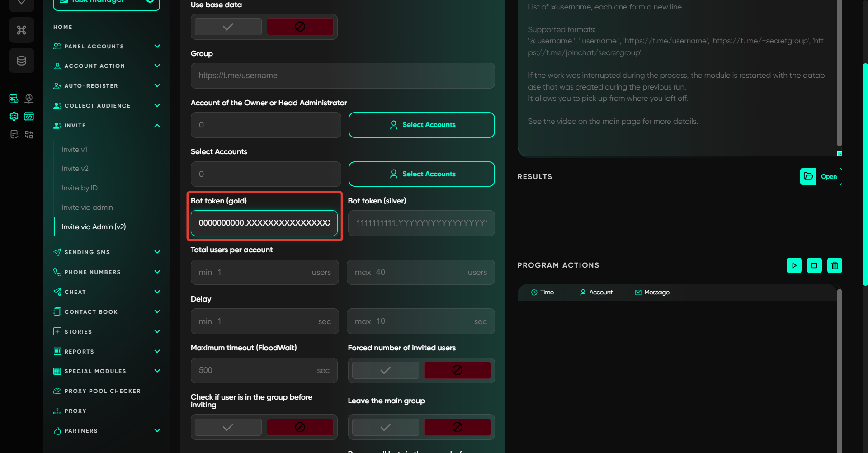Start the program with the play button
The image size is (868, 453).
tap(794, 265)
